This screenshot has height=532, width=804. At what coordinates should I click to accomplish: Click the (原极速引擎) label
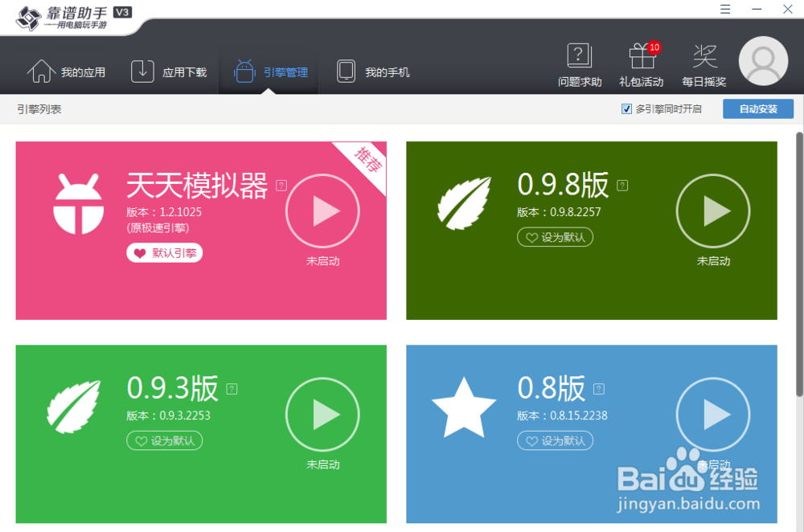(x=158, y=228)
